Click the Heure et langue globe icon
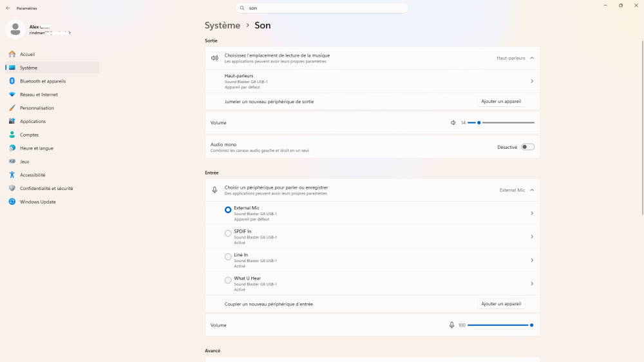This screenshot has width=644, height=362. click(12, 148)
